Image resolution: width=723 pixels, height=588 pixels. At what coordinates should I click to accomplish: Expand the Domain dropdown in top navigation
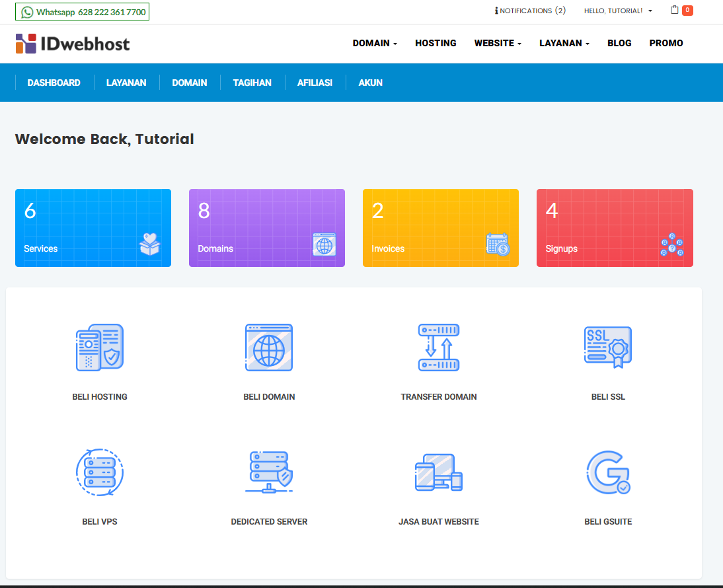[375, 43]
